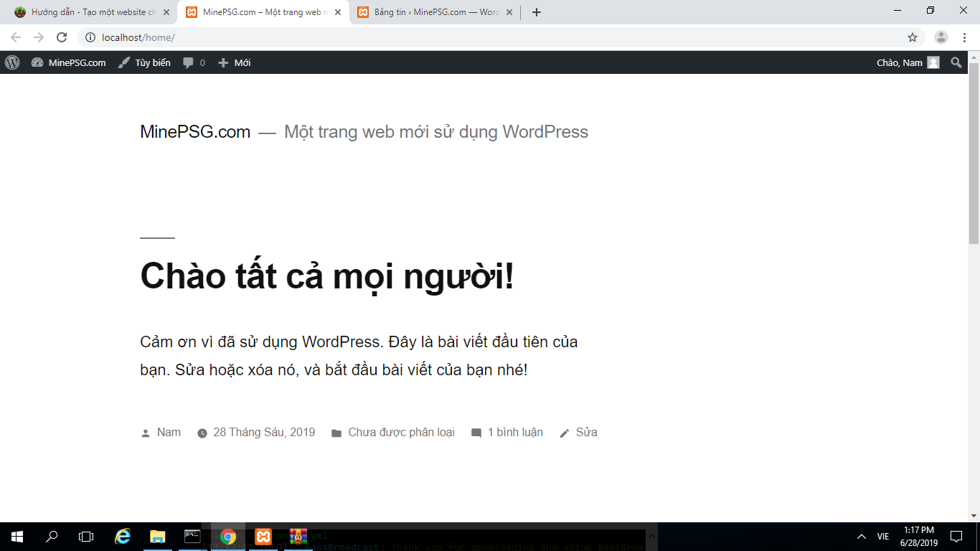Change the 'VIE' input language in taskbar
This screenshot has height=551, width=980.
pos(883,537)
